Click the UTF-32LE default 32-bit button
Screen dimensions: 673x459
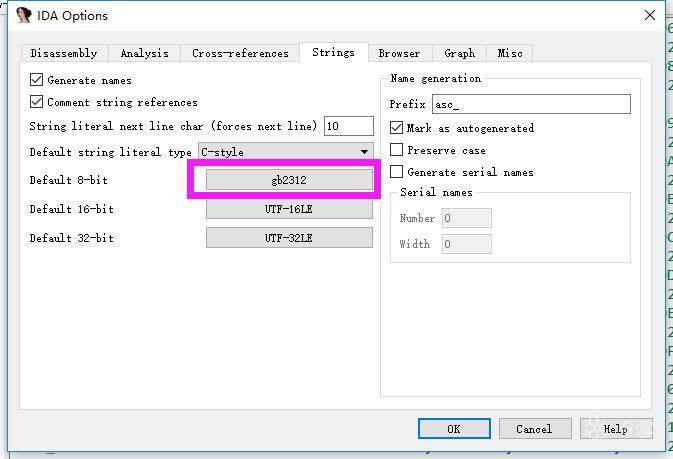tap(289, 238)
